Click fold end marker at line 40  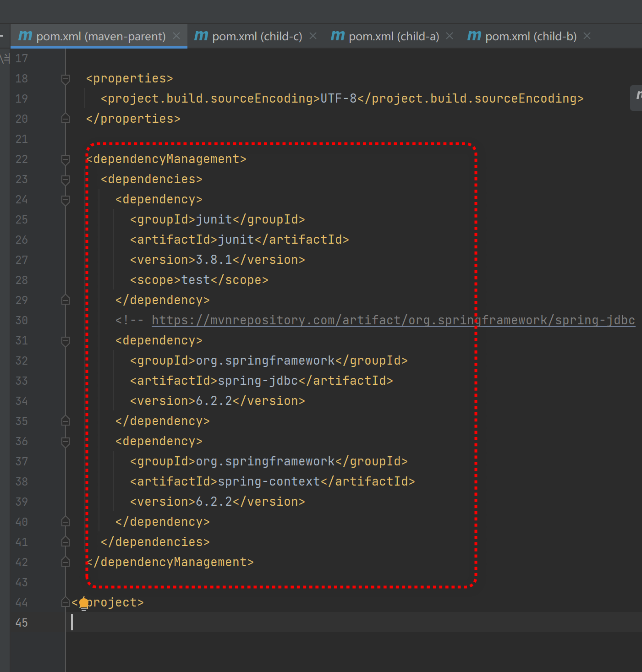click(x=66, y=522)
